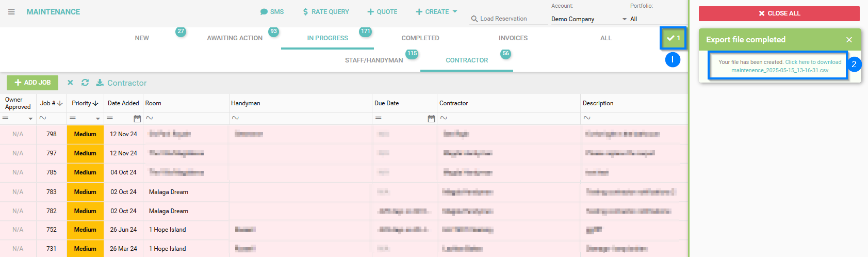Expand the Create dropdown menu

[436, 12]
